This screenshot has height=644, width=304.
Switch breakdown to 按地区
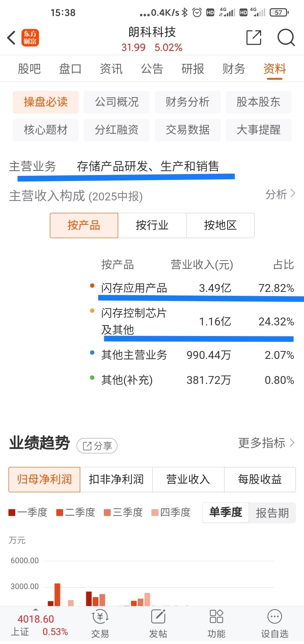click(220, 225)
